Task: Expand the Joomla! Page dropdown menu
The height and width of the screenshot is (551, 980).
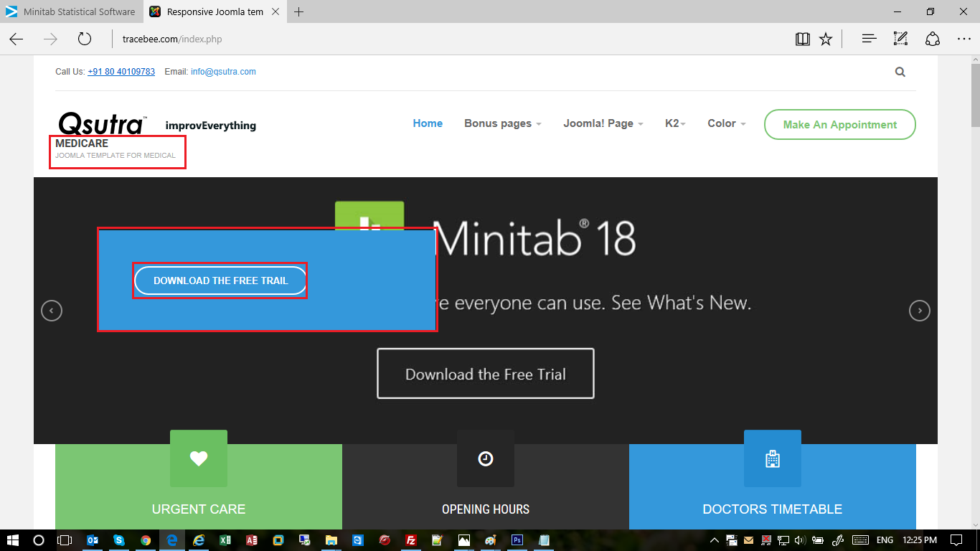Action: coord(603,123)
